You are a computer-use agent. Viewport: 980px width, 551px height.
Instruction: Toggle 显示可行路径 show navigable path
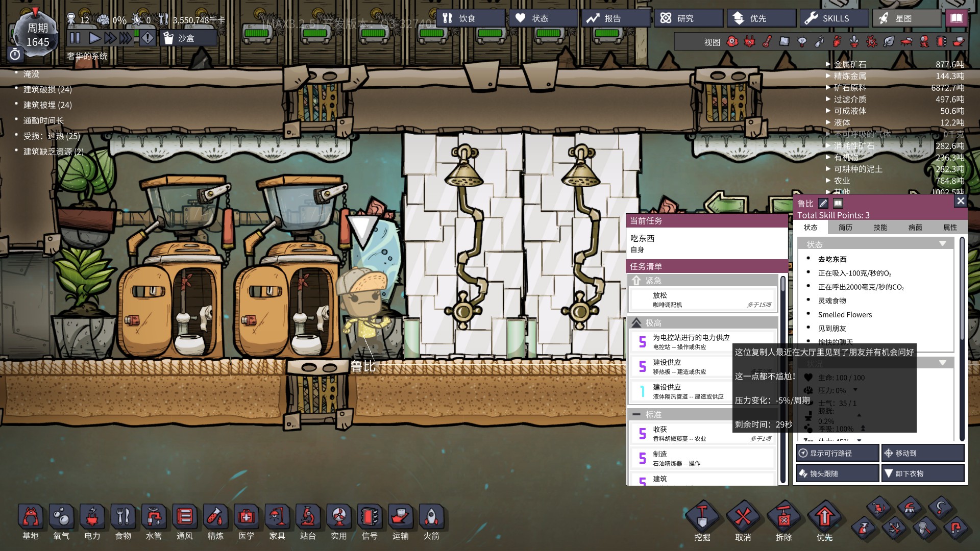pos(838,453)
